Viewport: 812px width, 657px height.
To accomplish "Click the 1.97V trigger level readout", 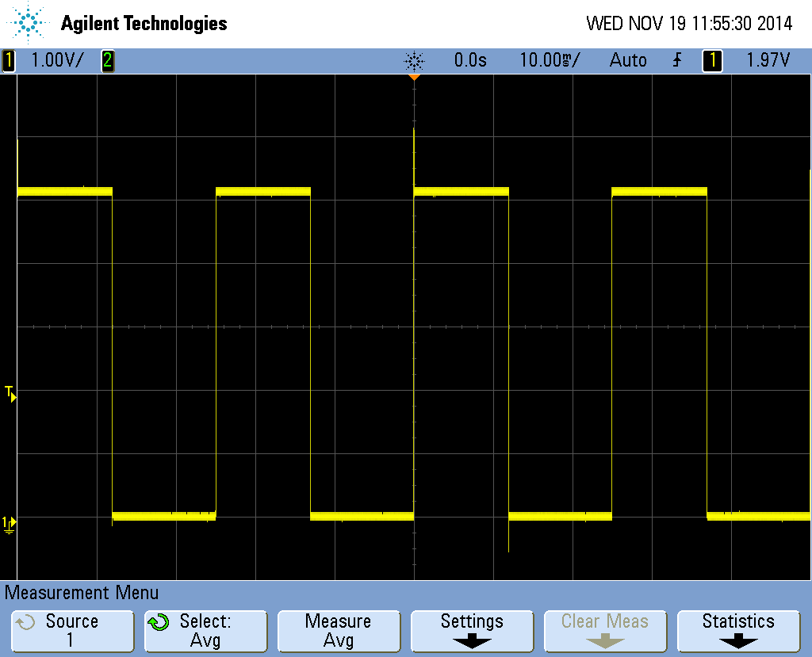I will 768,60.
